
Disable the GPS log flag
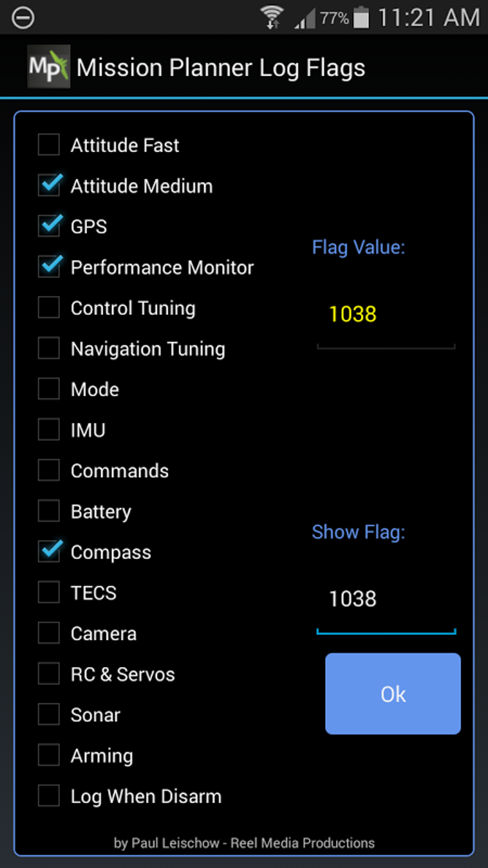(49, 226)
